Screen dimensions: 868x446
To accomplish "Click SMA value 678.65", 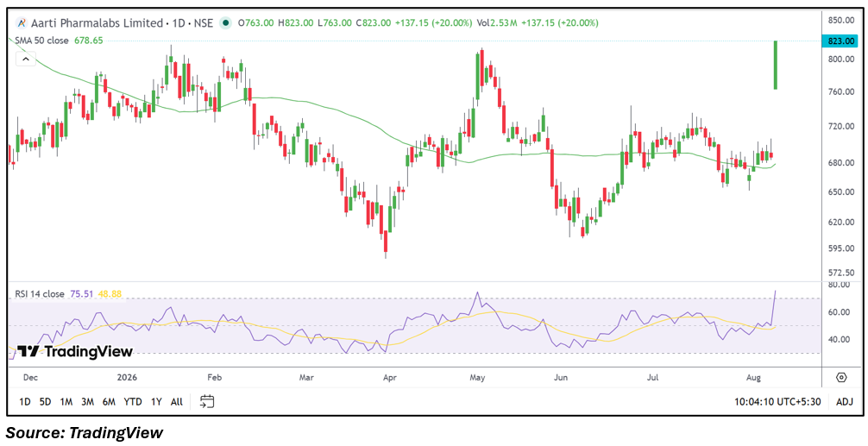I will pos(89,41).
